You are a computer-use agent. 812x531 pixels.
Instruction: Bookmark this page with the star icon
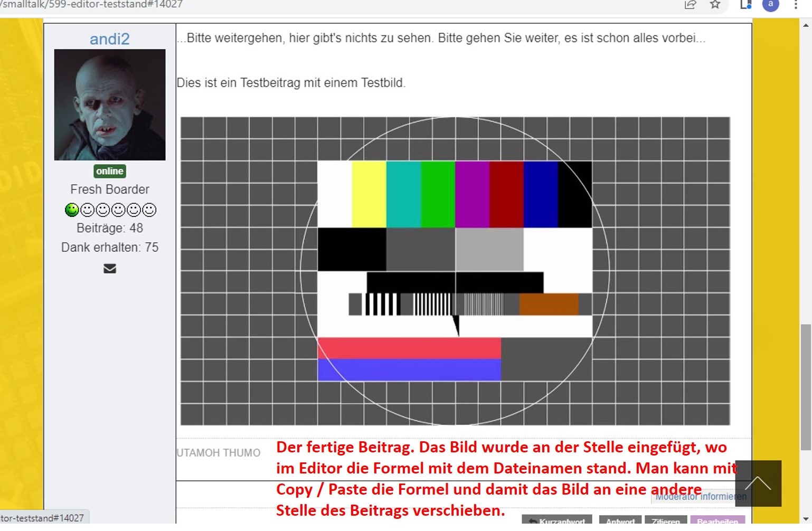coord(715,5)
